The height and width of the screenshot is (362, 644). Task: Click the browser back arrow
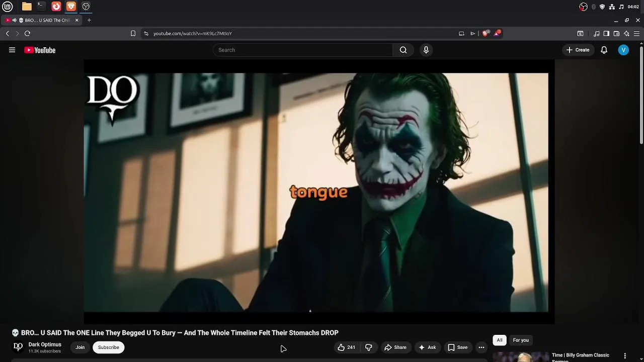point(8,33)
